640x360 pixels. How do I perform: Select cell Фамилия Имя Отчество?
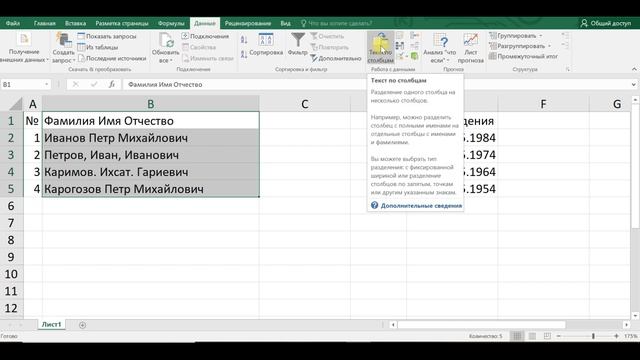click(x=151, y=121)
